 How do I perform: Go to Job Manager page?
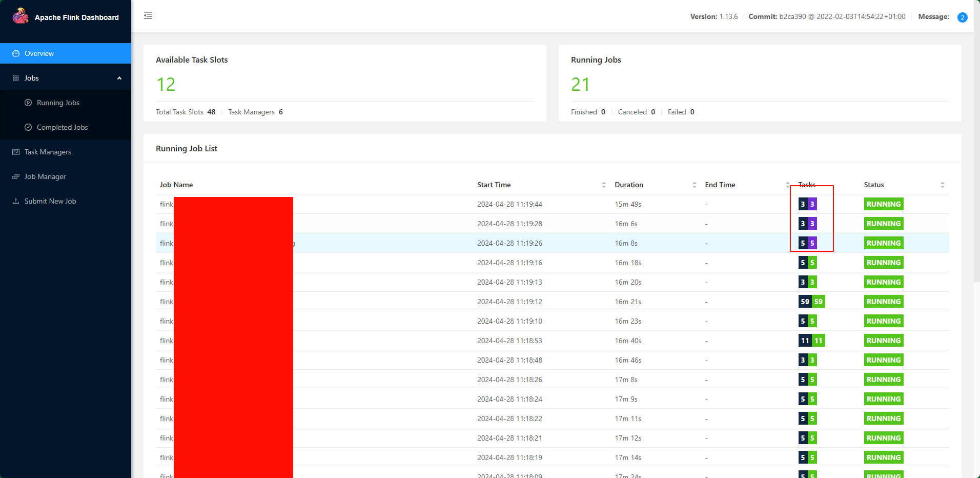(x=66, y=176)
